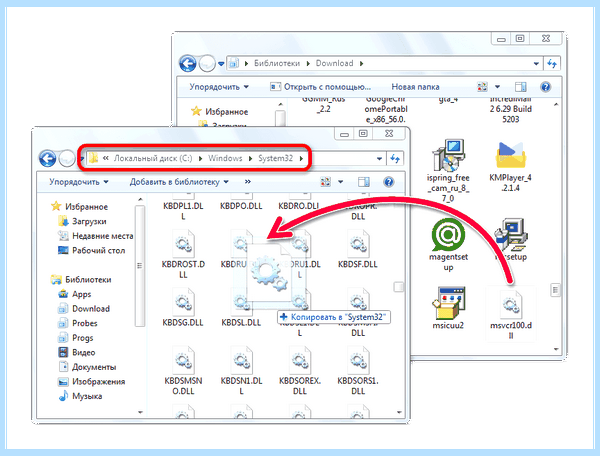600x456 pixels.
Task: Click Back button in System32 window
Action: pyautogui.click(x=47, y=158)
